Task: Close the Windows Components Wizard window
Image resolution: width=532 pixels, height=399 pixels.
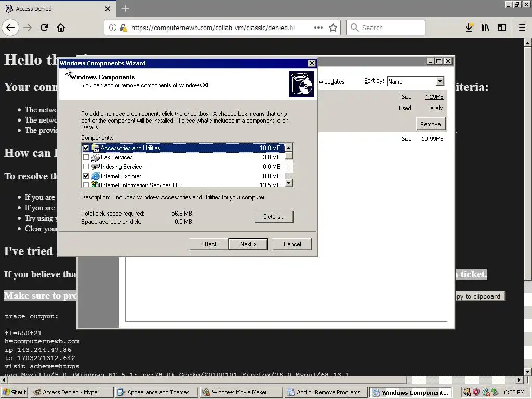Action: [312, 63]
